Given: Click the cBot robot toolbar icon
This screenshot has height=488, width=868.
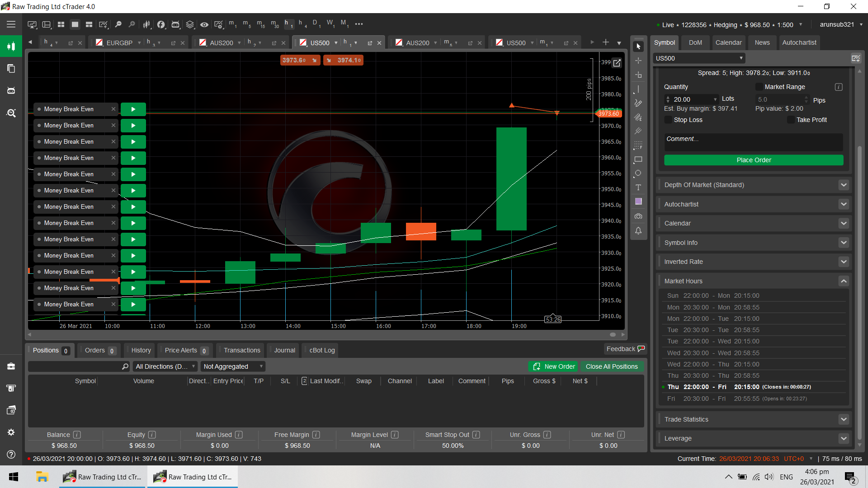Looking at the screenshot, I should pyautogui.click(x=175, y=24).
